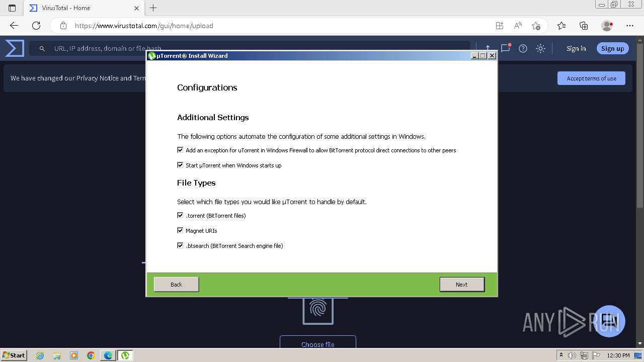Open browser Collections icon
The height and width of the screenshot is (362, 644).
584,26
